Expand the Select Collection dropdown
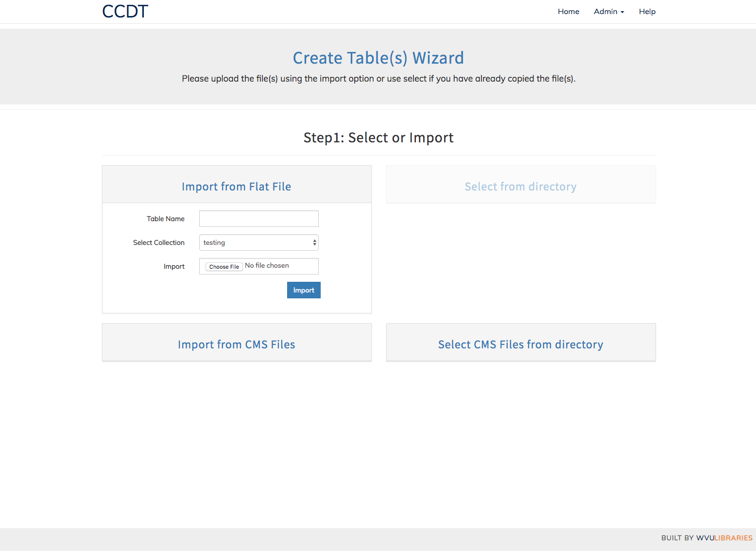This screenshot has height=551, width=756. (x=258, y=242)
